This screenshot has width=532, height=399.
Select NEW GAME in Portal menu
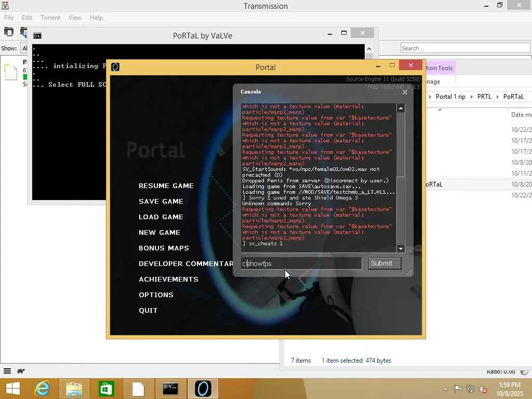click(159, 233)
